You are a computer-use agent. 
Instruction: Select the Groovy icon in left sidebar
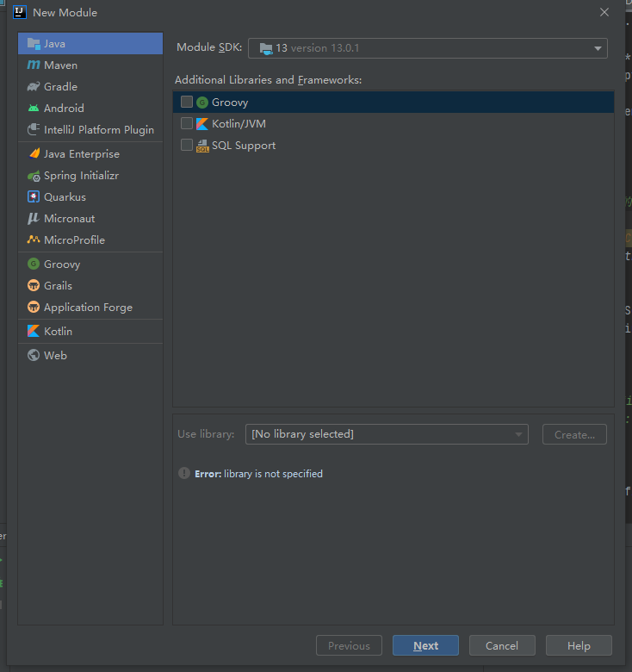34,264
